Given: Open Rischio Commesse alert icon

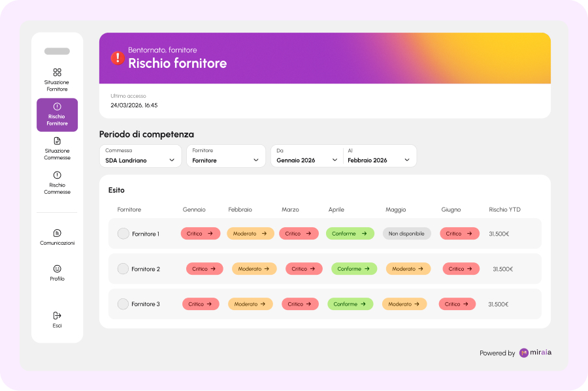Looking at the screenshot, I should pos(57,175).
